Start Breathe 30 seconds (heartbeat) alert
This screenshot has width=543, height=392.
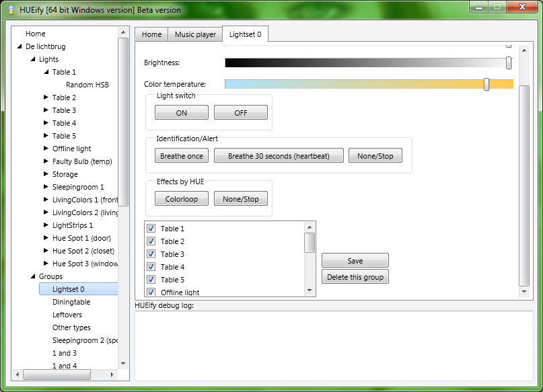tap(279, 156)
